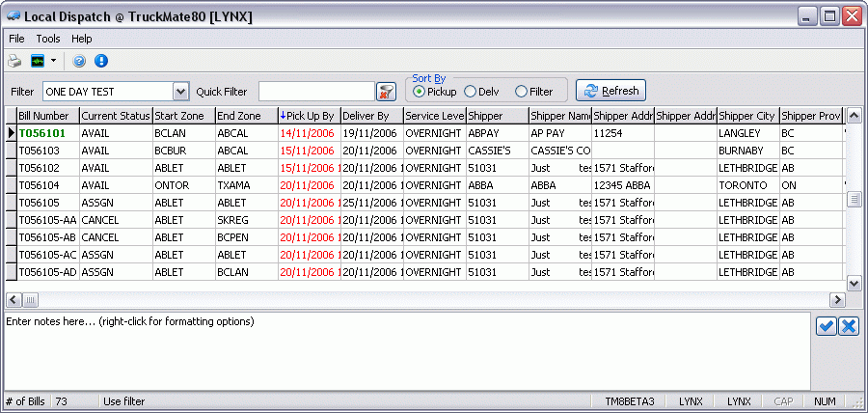Click the row indicator arrow for T056101
868x413 pixels.
coord(11,133)
